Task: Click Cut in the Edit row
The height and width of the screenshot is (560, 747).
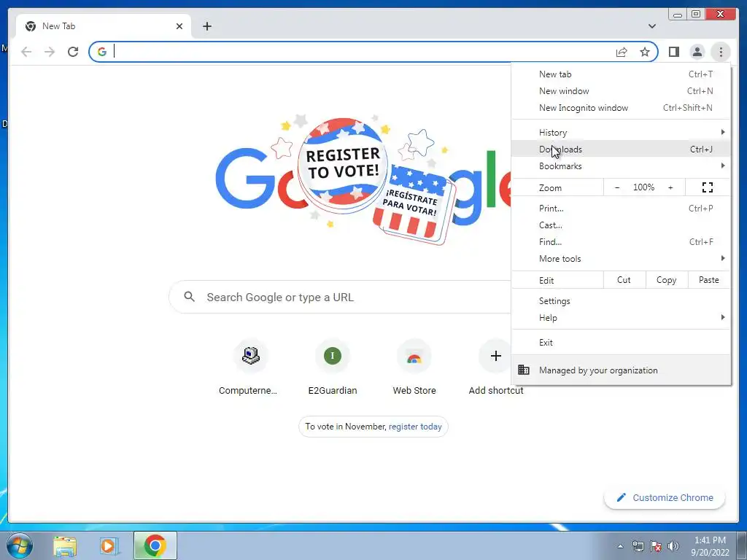Action: (x=624, y=280)
